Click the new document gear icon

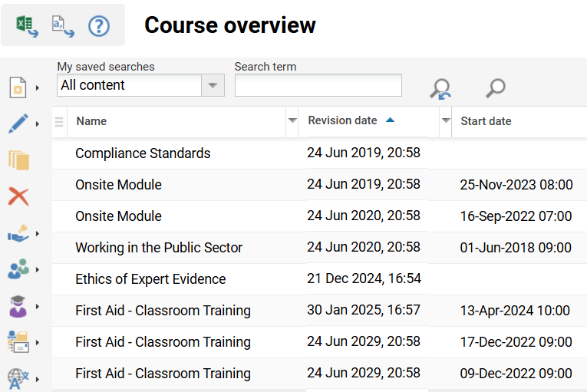18,87
